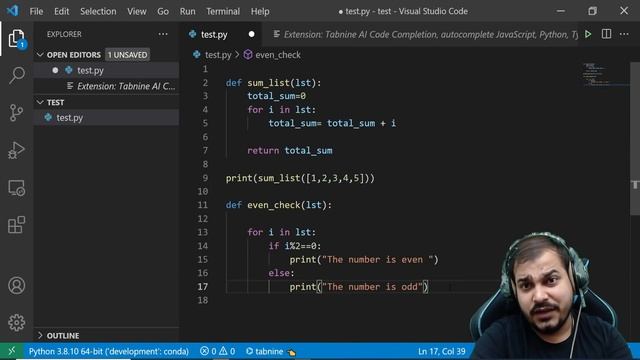
Task: Click 'The number is odd' string
Action: click(372, 287)
